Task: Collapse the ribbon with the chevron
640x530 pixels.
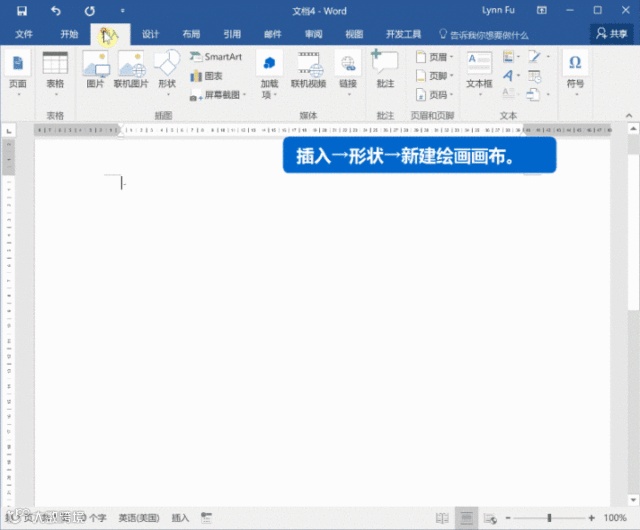Action: tap(629, 116)
